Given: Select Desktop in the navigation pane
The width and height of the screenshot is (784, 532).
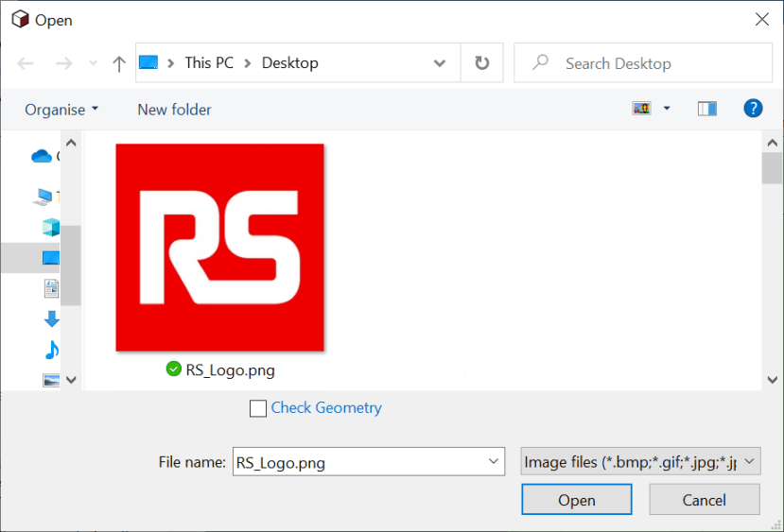Looking at the screenshot, I should [51, 258].
